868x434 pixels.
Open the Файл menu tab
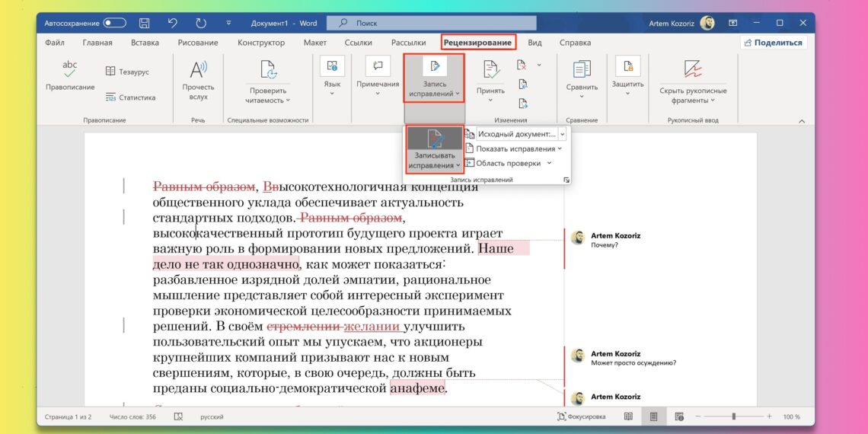tap(54, 43)
